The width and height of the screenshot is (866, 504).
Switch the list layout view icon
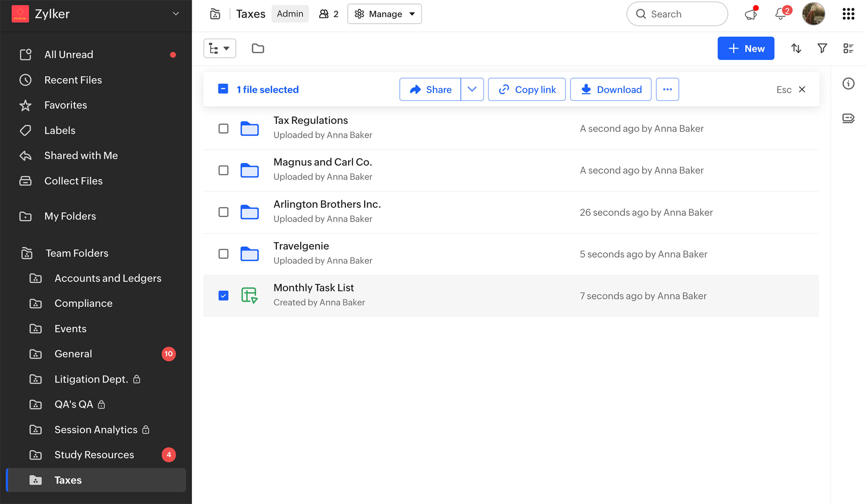click(x=848, y=49)
